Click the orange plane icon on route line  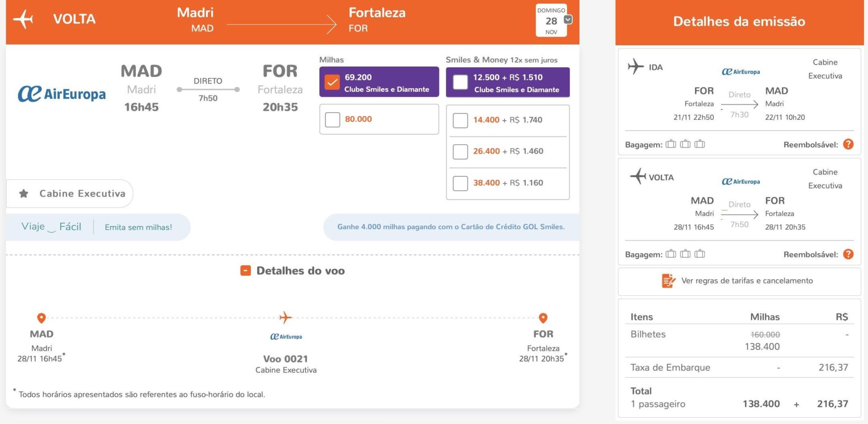tap(285, 318)
